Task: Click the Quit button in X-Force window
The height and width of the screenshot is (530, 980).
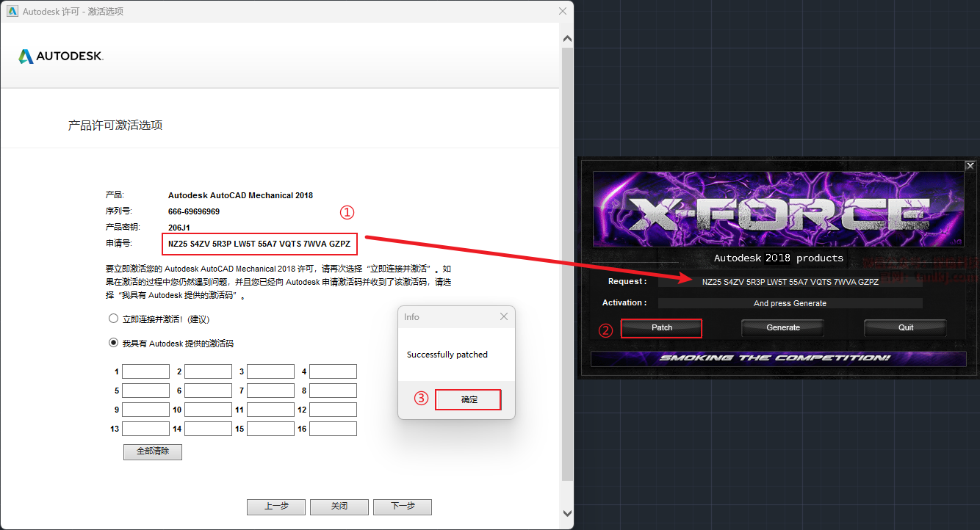Action: [x=906, y=327]
